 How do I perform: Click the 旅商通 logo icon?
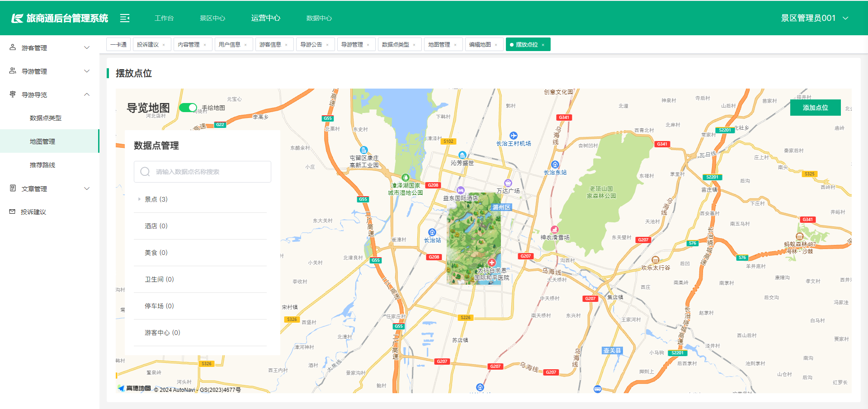pyautogui.click(x=17, y=18)
